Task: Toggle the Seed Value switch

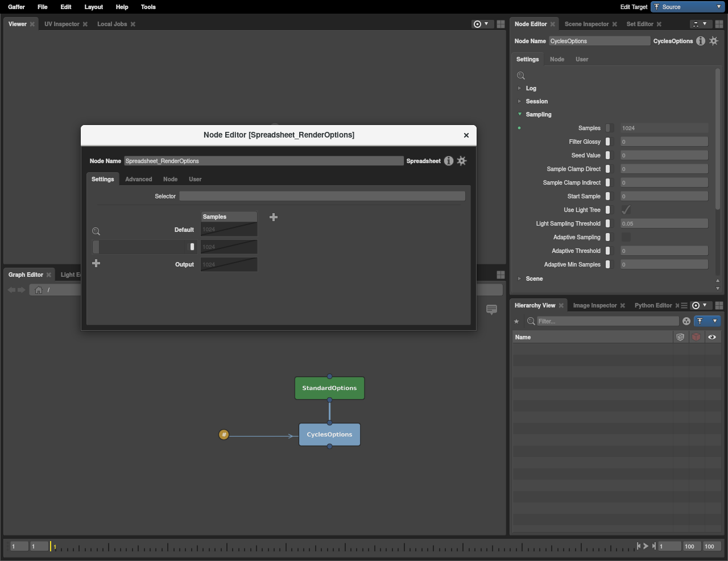Action: click(609, 155)
